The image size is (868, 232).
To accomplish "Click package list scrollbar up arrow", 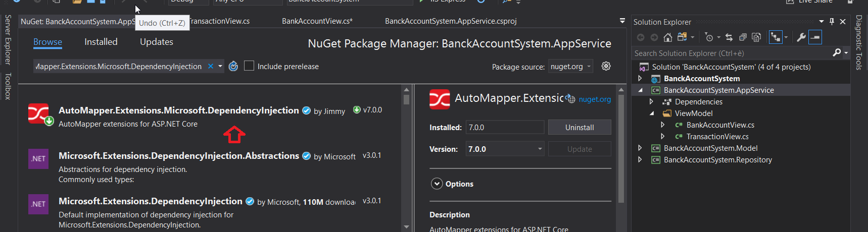I will coord(406,89).
